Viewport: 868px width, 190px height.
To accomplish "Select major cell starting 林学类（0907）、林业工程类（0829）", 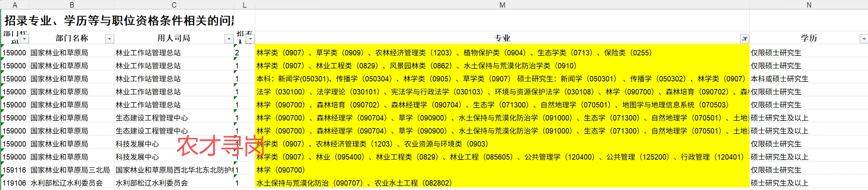I will point(502,66).
